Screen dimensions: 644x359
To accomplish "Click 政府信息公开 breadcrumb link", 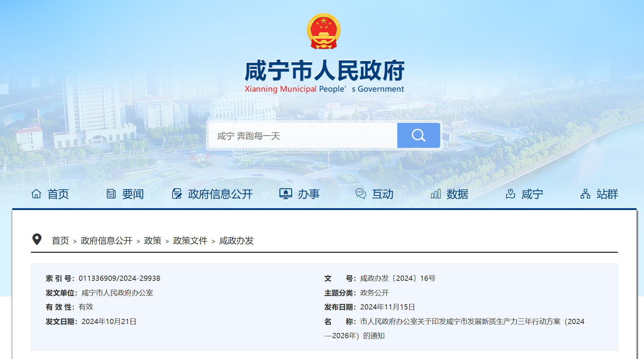I will click(107, 241).
